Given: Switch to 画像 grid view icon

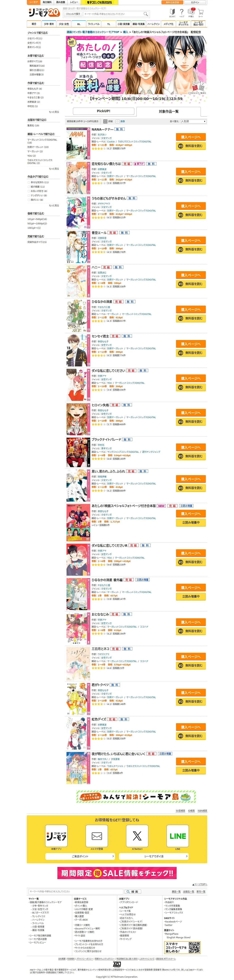Looking at the screenshot, I should click(x=118, y=121).
